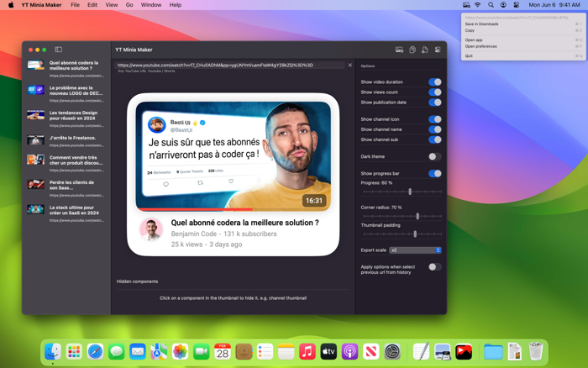Disable Show views count
Screen dimensions: 588x368
click(435, 92)
